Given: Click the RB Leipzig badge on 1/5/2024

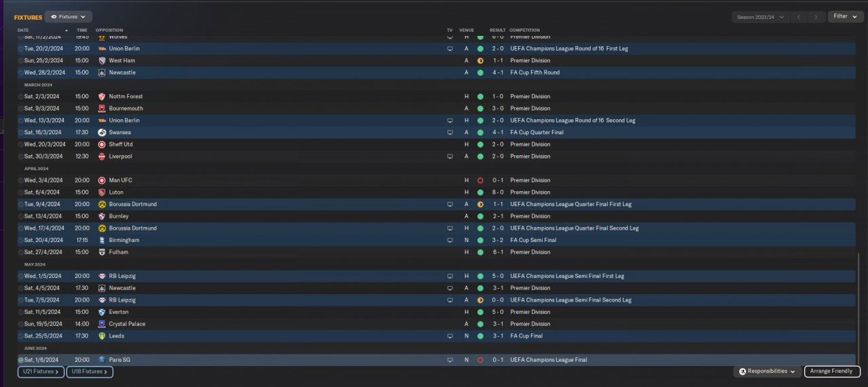Looking at the screenshot, I should 102,276.
